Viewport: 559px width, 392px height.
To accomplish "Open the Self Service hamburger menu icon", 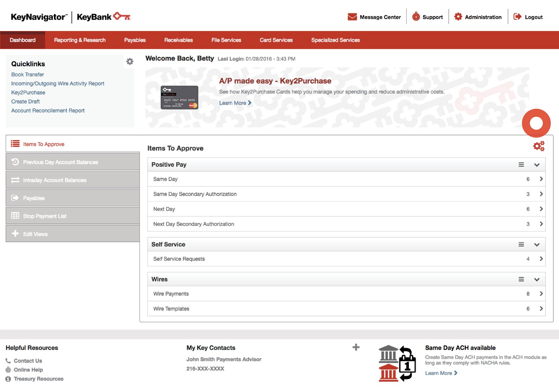I will pos(521,244).
